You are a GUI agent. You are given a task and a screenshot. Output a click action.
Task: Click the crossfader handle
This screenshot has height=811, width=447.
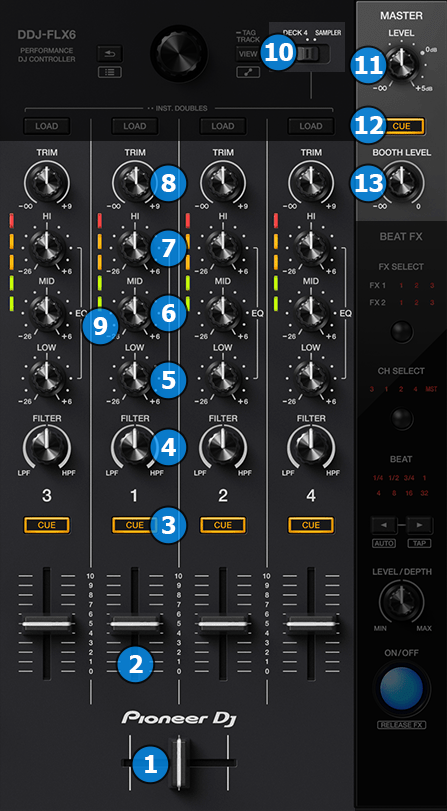(179, 762)
